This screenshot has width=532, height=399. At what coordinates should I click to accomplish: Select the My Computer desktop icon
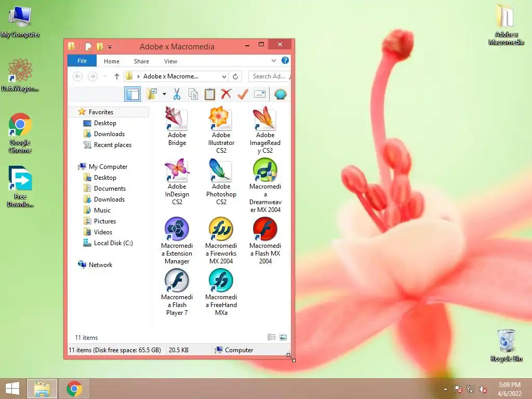(x=20, y=21)
